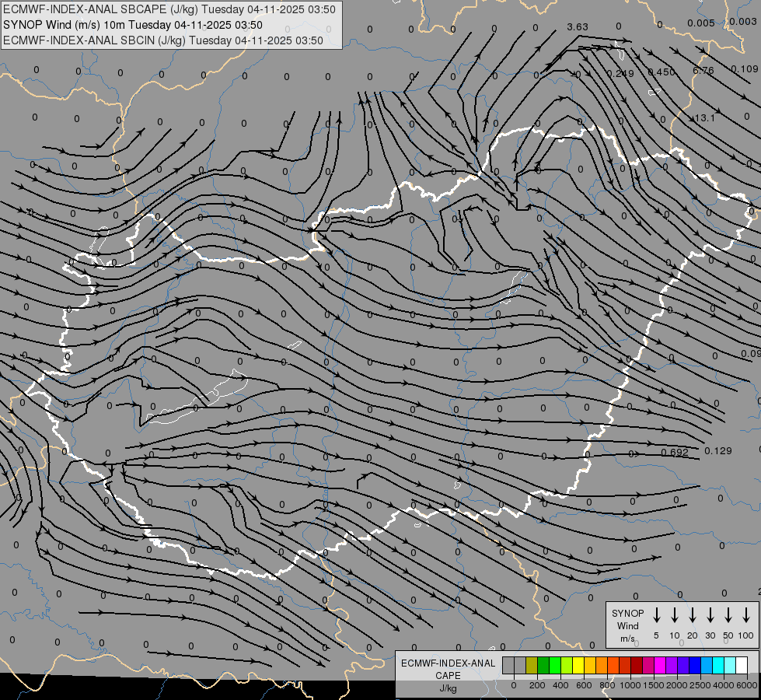The image size is (761, 700).
Task: Click the wind legend arrow labeled 50
Action: [x=728, y=615]
